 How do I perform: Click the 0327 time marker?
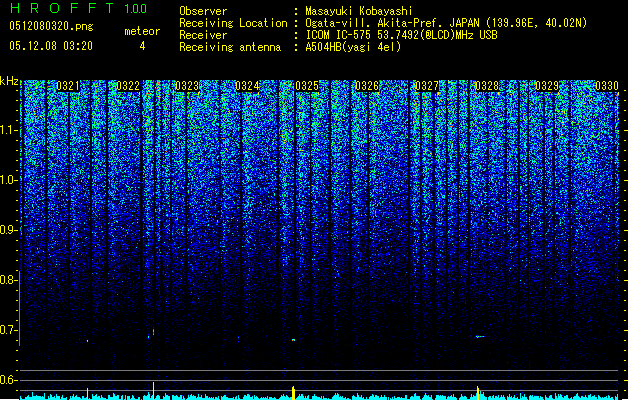[427, 86]
